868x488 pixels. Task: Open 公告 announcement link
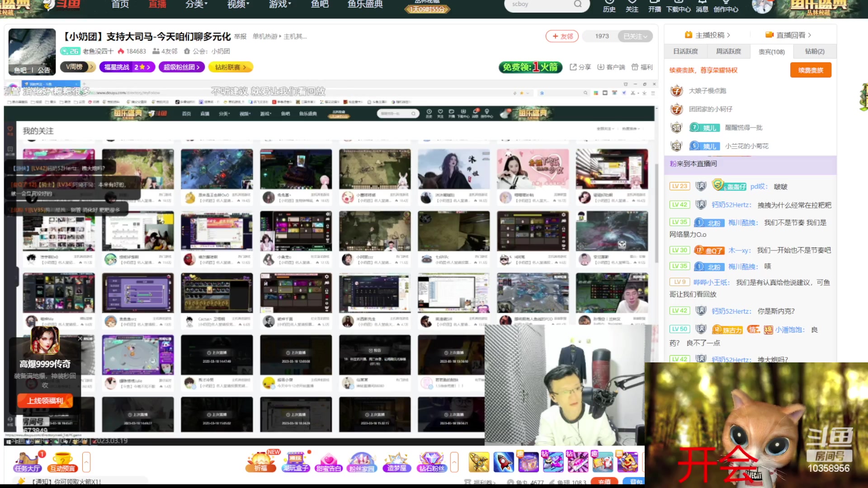click(44, 70)
